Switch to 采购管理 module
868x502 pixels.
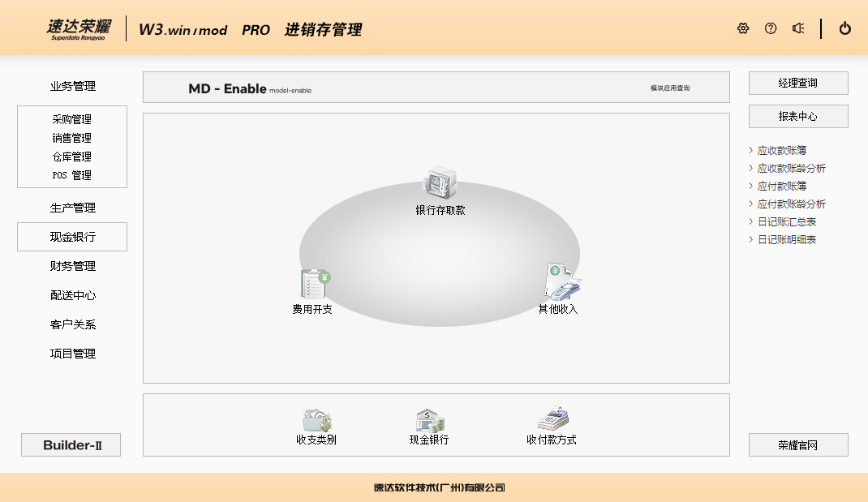click(x=72, y=119)
